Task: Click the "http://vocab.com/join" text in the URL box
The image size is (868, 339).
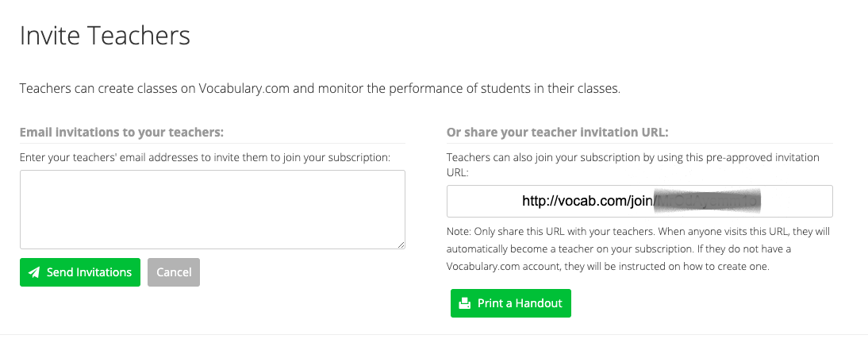Action: (587, 202)
